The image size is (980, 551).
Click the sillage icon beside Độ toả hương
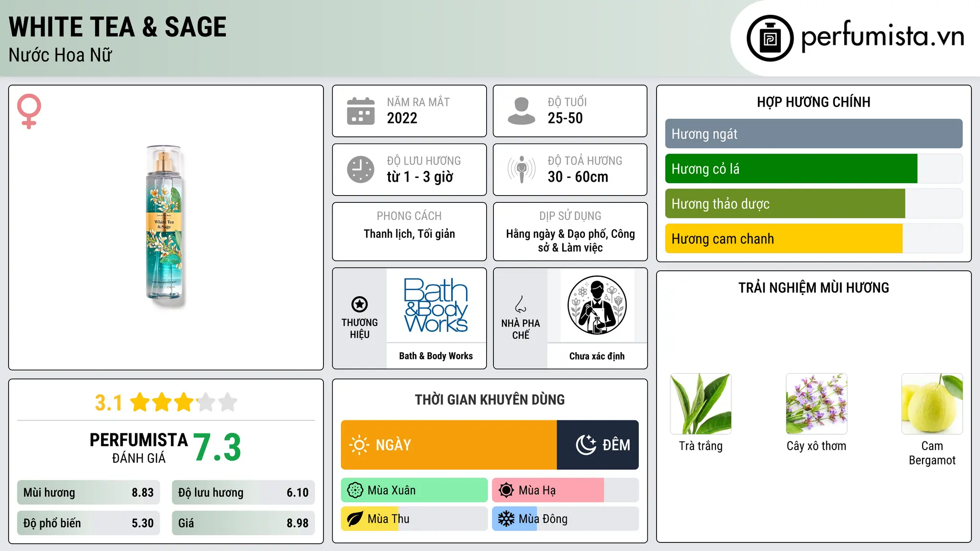coord(522,169)
